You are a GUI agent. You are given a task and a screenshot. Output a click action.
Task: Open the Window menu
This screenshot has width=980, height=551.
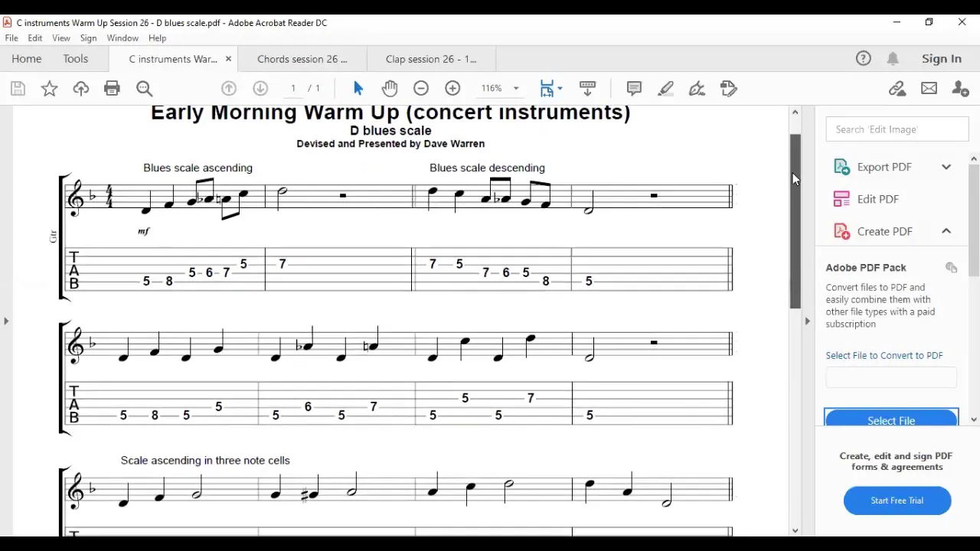(122, 38)
